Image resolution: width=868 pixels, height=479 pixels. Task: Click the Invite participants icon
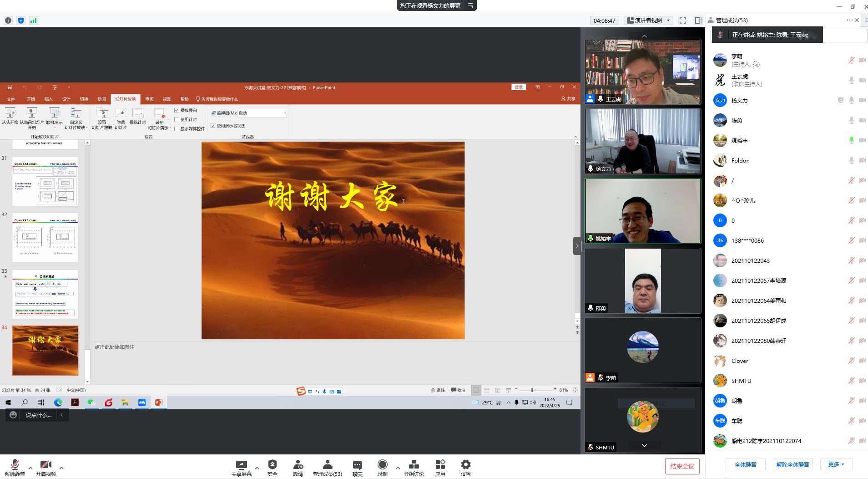[298, 465]
